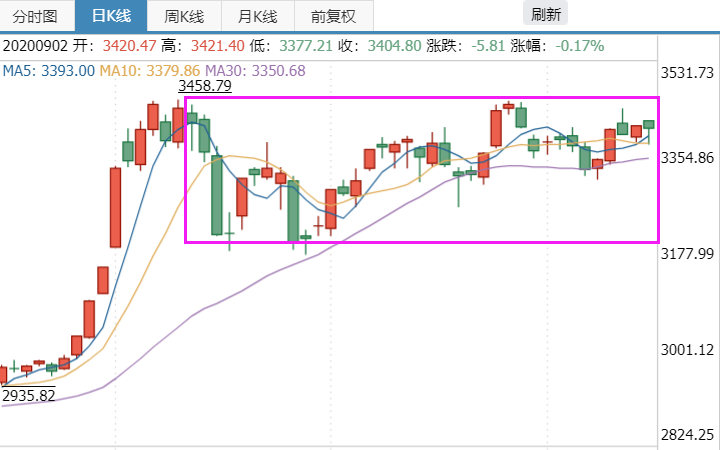Select the 前复权 option

[x=333, y=16]
